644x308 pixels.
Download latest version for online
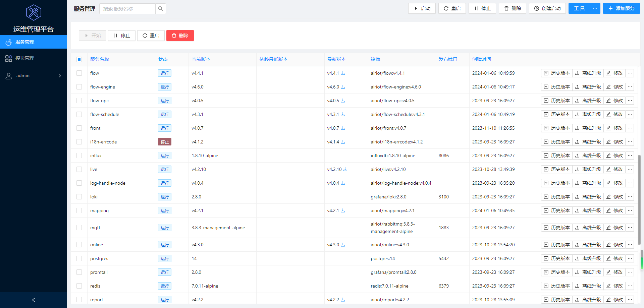[x=343, y=245]
